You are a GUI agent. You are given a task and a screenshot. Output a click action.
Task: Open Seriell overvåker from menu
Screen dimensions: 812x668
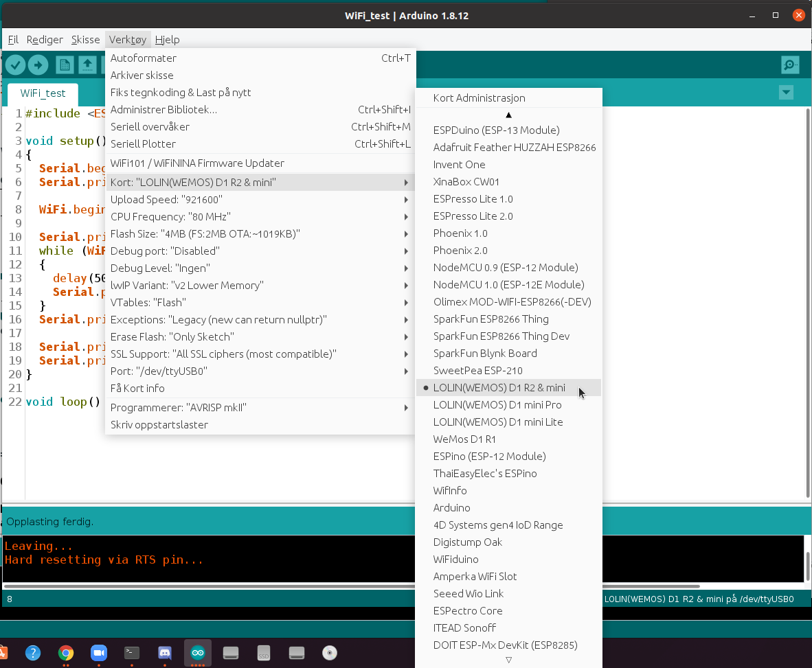pyautogui.click(x=260, y=127)
